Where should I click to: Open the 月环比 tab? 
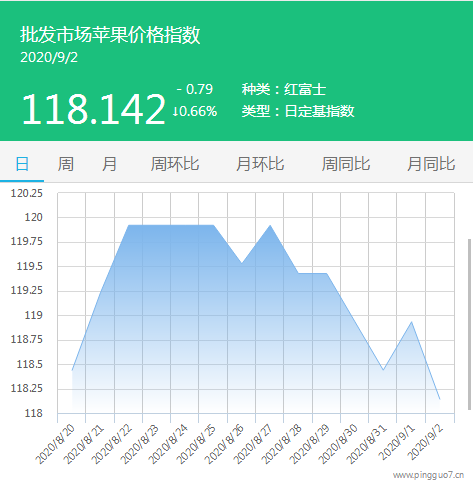pos(260,164)
